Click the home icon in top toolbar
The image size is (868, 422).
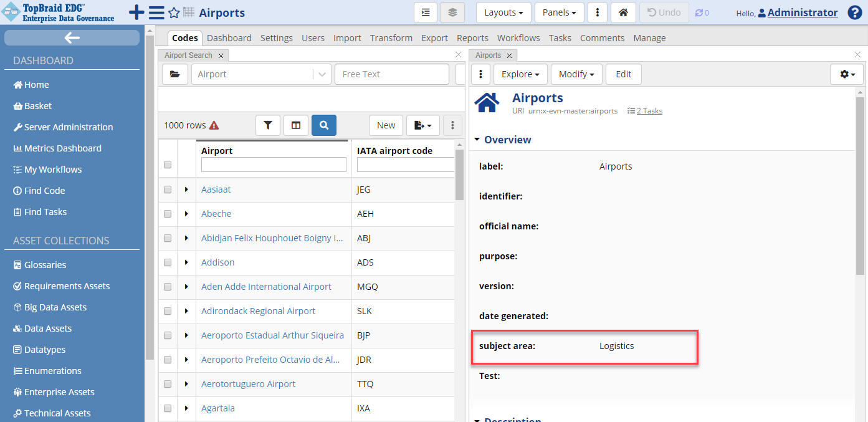(x=623, y=12)
